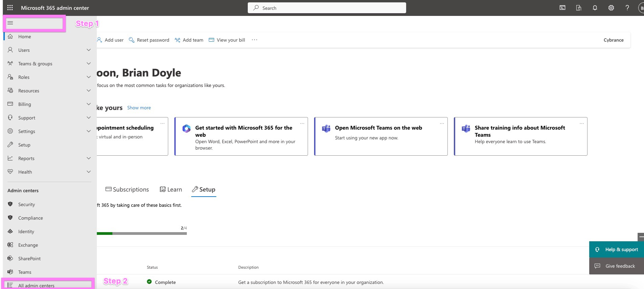Click the mobile app download header icon
The image size is (644, 289).
(x=579, y=8)
